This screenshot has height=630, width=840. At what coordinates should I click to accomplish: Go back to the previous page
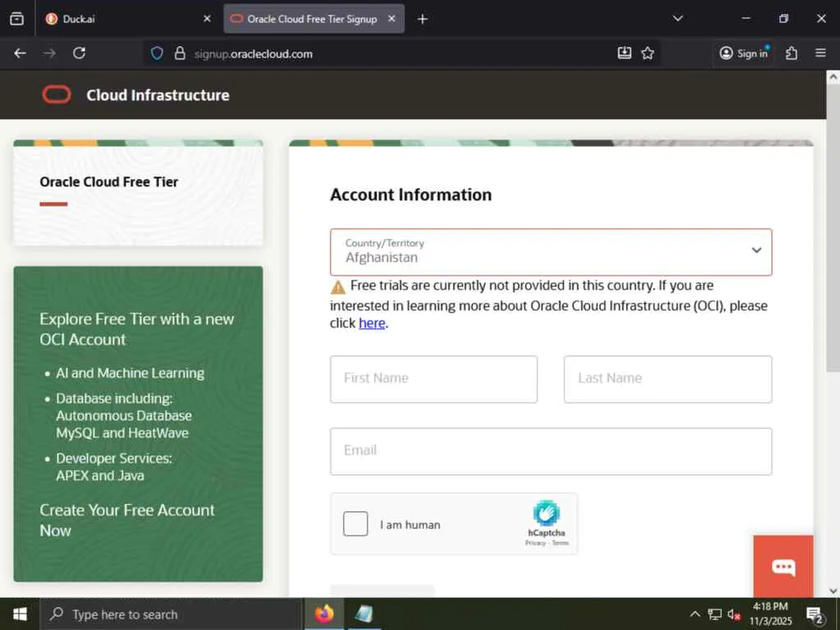coord(20,53)
